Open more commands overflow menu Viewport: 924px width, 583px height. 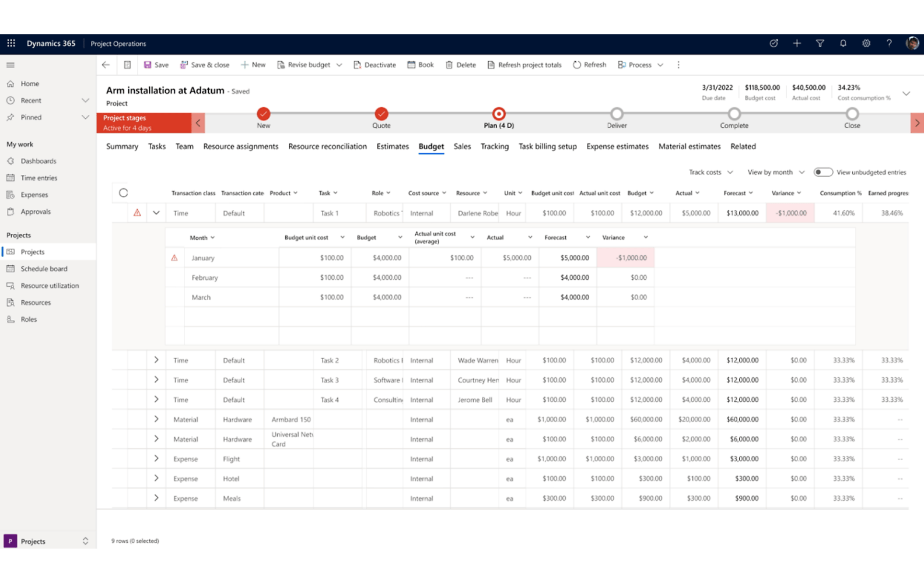coord(678,65)
